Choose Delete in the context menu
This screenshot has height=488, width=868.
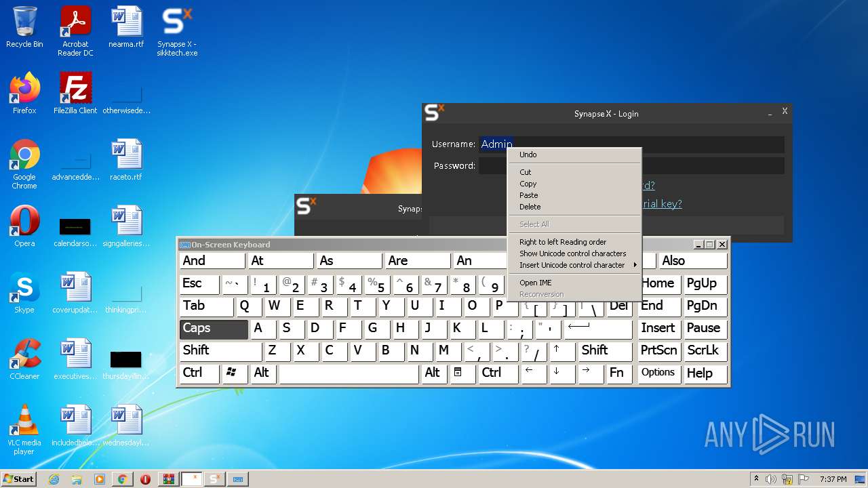[x=574, y=207]
